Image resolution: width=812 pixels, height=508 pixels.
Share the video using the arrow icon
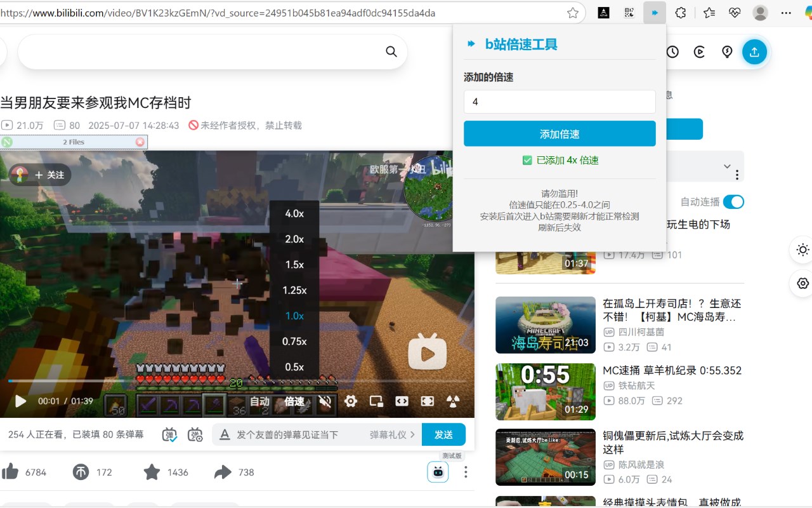[x=223, y=472]
